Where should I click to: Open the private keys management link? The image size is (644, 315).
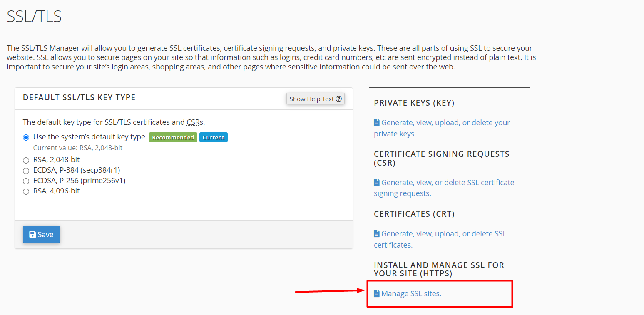tap(445, 123)
